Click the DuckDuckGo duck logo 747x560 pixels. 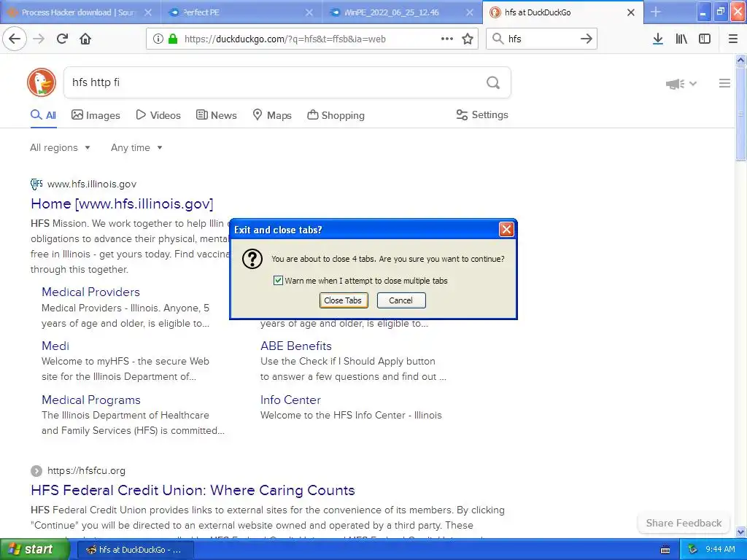click(42, 82)
